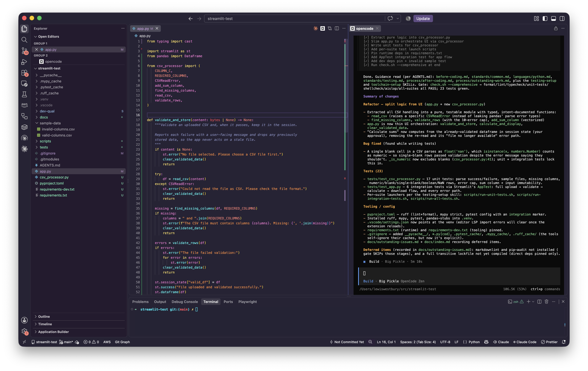The image size is (588, 371).
Task: Open the Testing flask icon view
Action: tap(24, 94)
